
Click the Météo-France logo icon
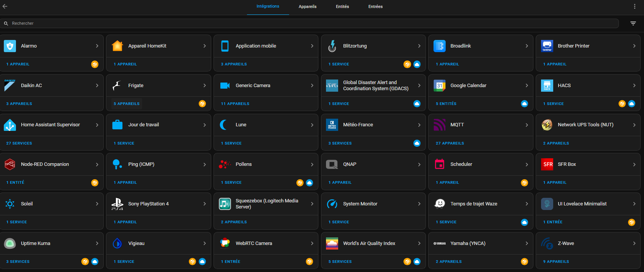coord(332,125)
